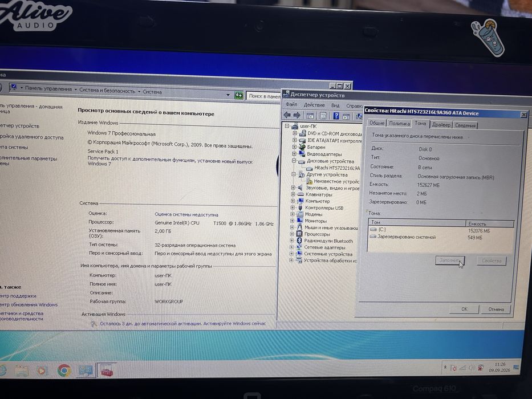Click Панель управления breadcrumb
Viewport: 532px width, 399px height.
[x=48, y=89]
